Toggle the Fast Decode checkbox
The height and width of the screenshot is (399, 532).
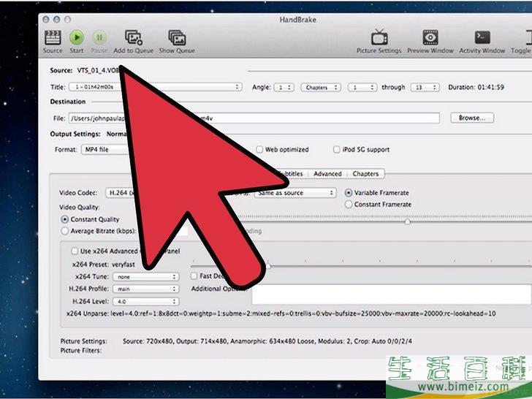tap(194, 275)
